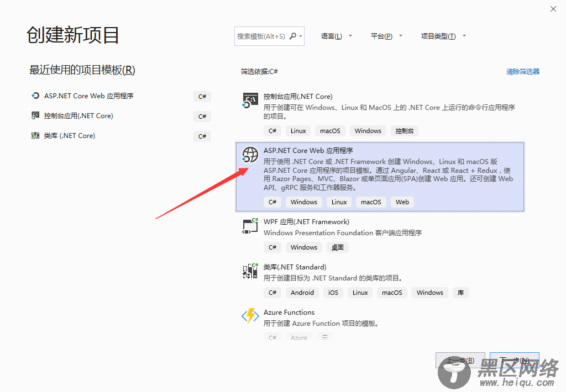Select the WPF 应用(.NET Framework) template title
Viewport: 566px width, 392px height.
click(x=306, y=222)
